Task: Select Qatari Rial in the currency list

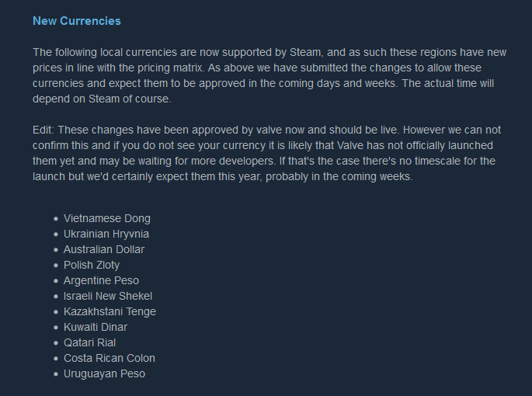Action: [89, 342]
